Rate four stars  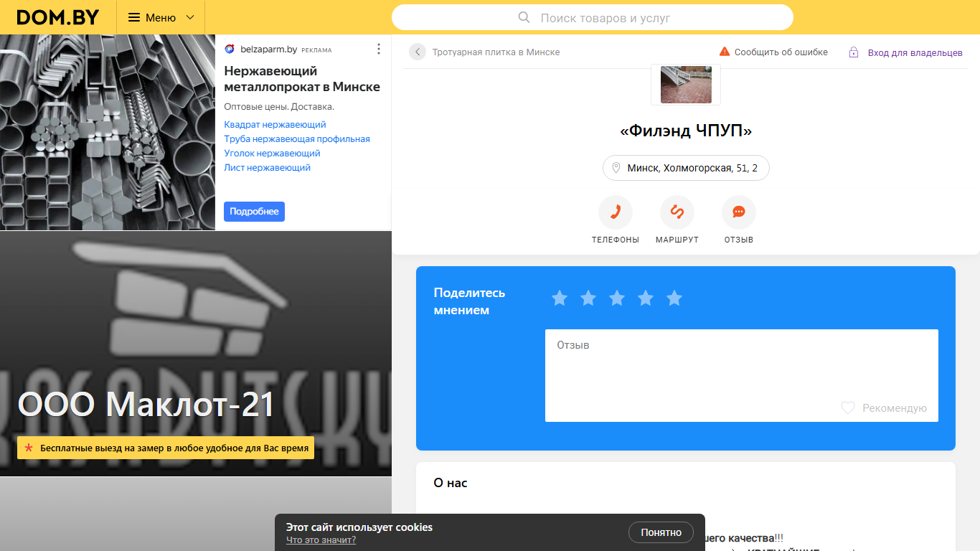point(646,298)
